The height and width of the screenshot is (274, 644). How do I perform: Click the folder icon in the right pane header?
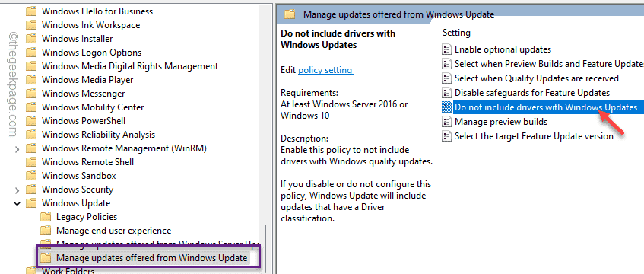pyautogui.click(x=290, y=14)
